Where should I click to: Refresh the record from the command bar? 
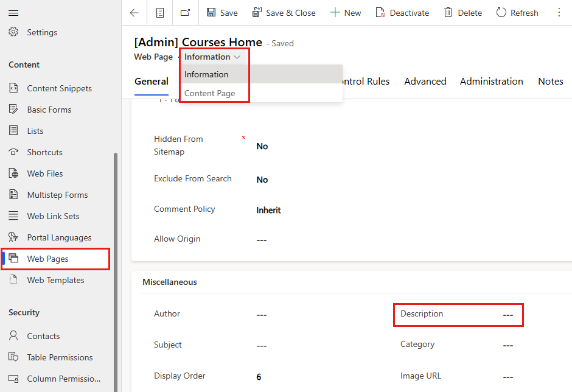[x=517, y=12]
